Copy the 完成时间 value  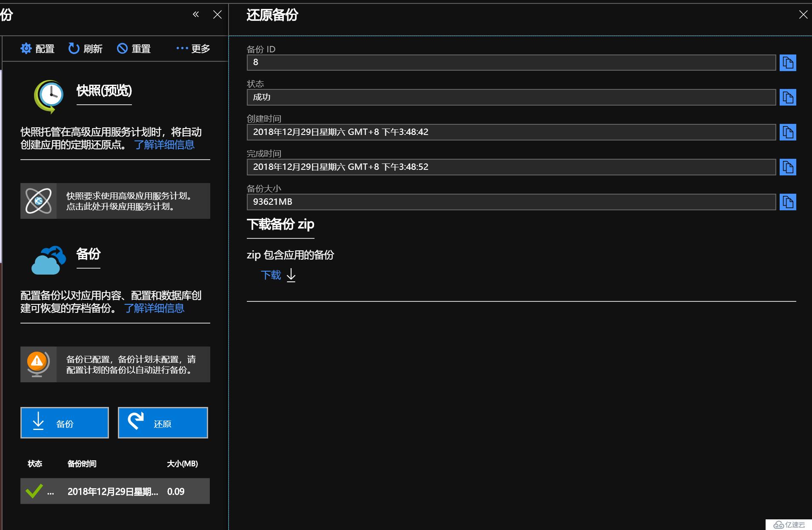pos(788,167)
